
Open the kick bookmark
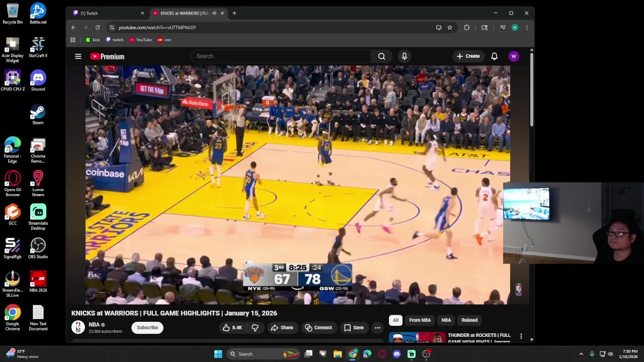[93, 40]
